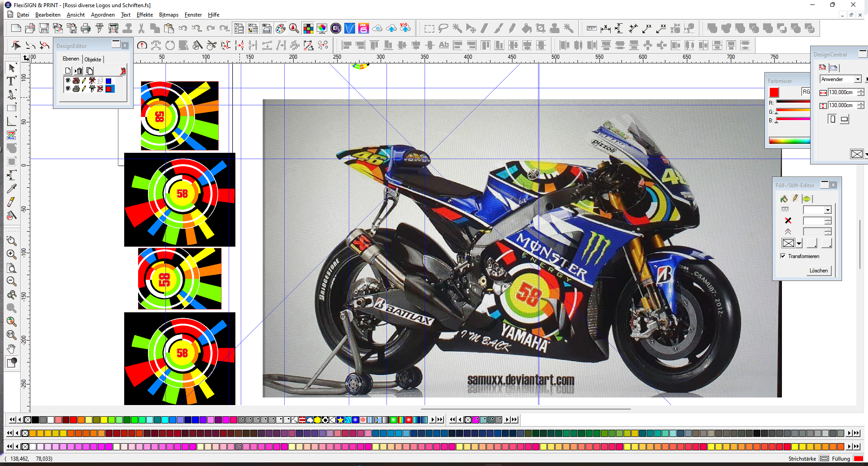
Task: Click the width field showing 130,000cm
Action: pos(841,92)
